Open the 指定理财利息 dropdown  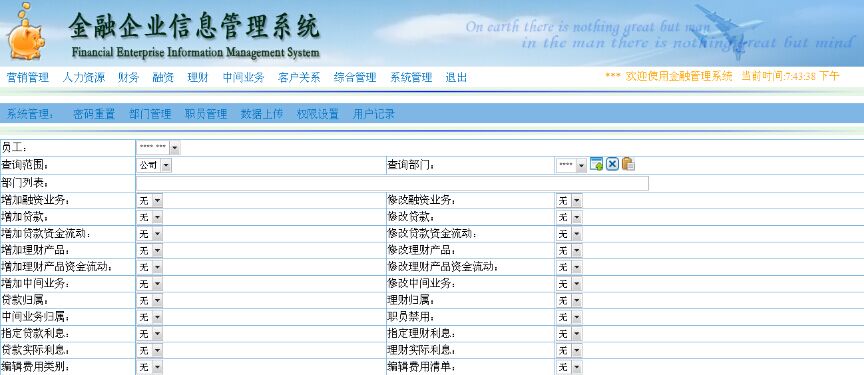(x=569, y=334)
